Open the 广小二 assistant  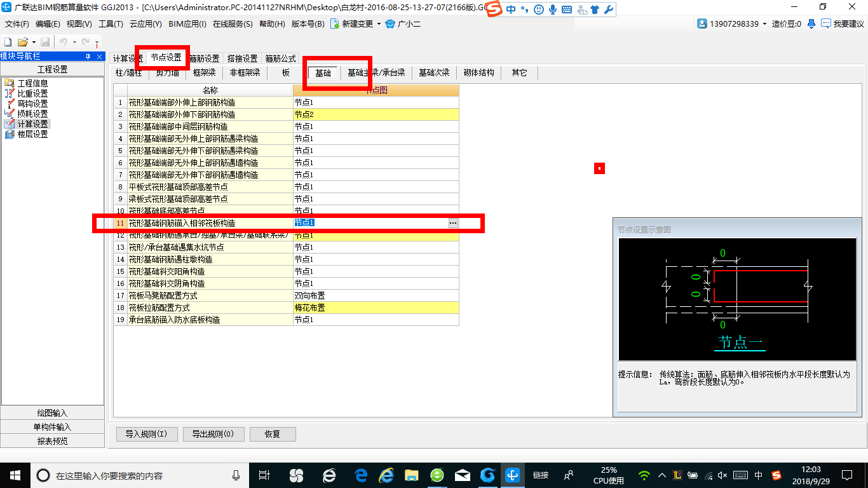(403, 24)
